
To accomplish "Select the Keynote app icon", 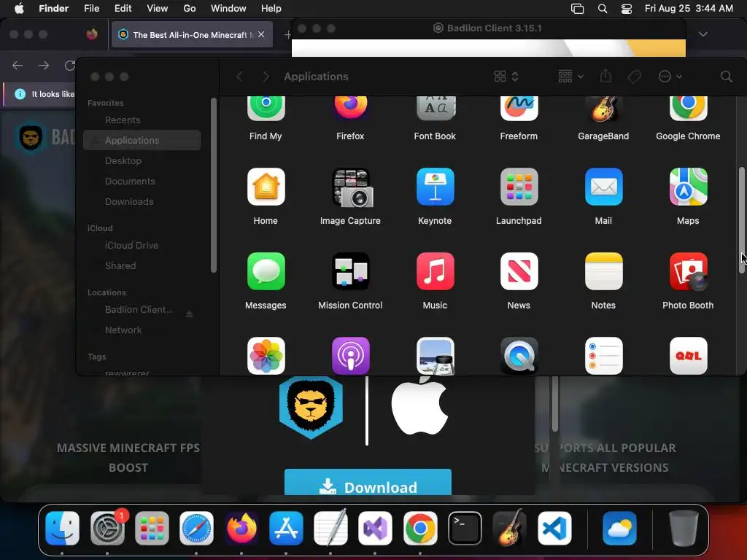I will pos(435,187).
